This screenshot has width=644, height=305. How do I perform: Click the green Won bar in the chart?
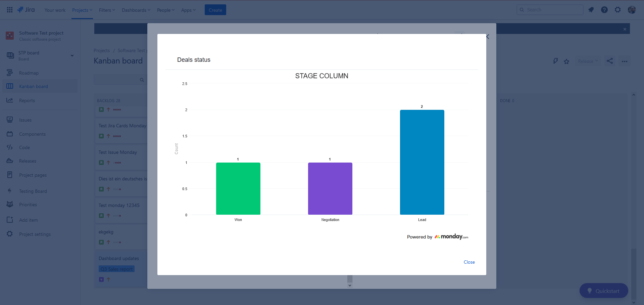click(x=238, y=188)
